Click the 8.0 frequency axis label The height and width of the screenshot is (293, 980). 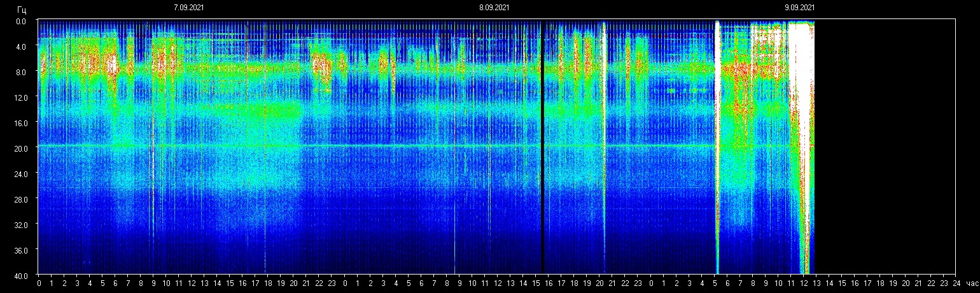click(21, 72)
